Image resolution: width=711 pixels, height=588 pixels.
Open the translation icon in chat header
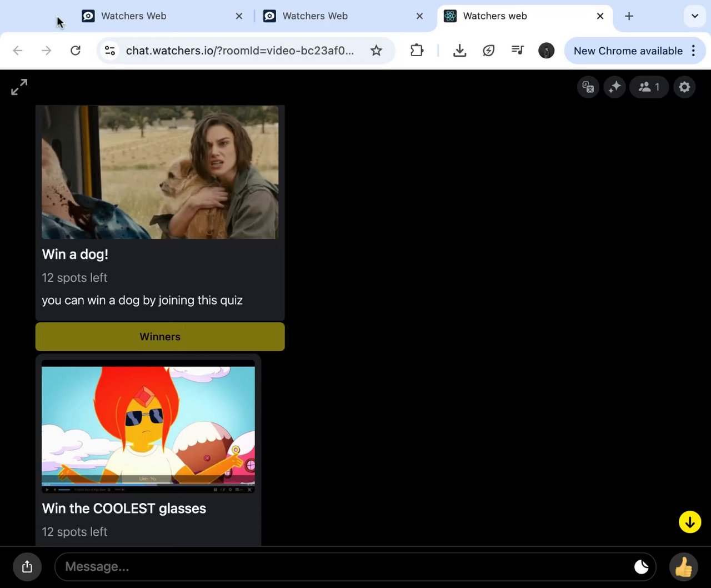pos(588,87)
